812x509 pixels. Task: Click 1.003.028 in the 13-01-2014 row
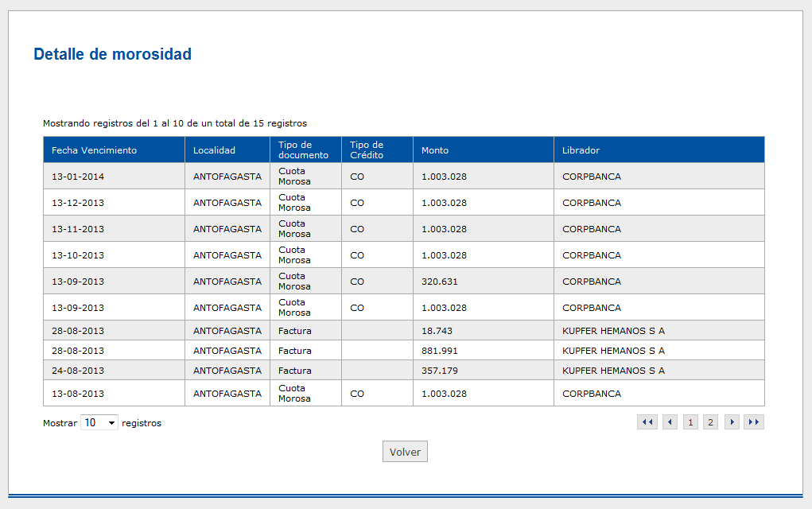[x=444, y=177]
